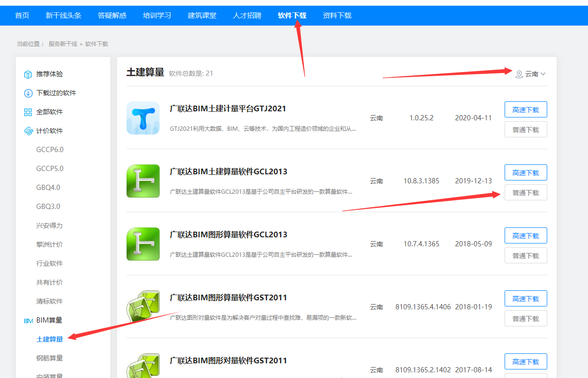Click 普通下载 for 图形算量软件GCL2013
This screenshot has height=378, width=588.
(526, 255)
